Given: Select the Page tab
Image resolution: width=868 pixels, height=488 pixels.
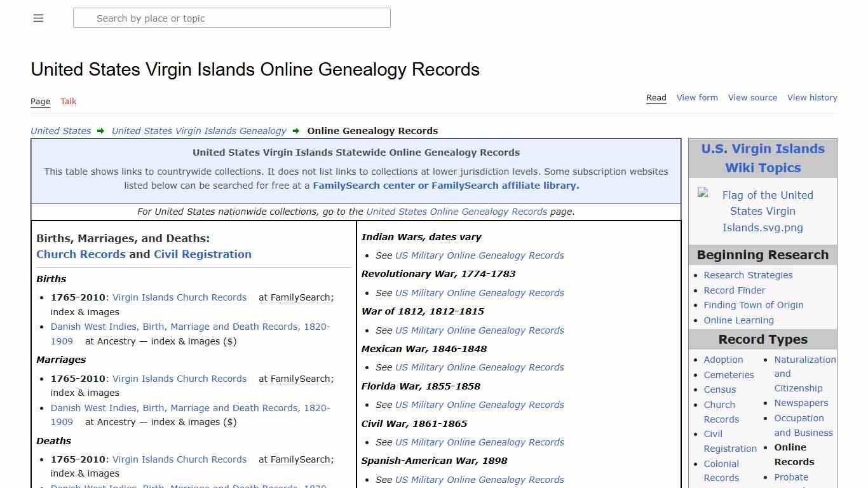Looking at the screenshot, I should (40, 101).
